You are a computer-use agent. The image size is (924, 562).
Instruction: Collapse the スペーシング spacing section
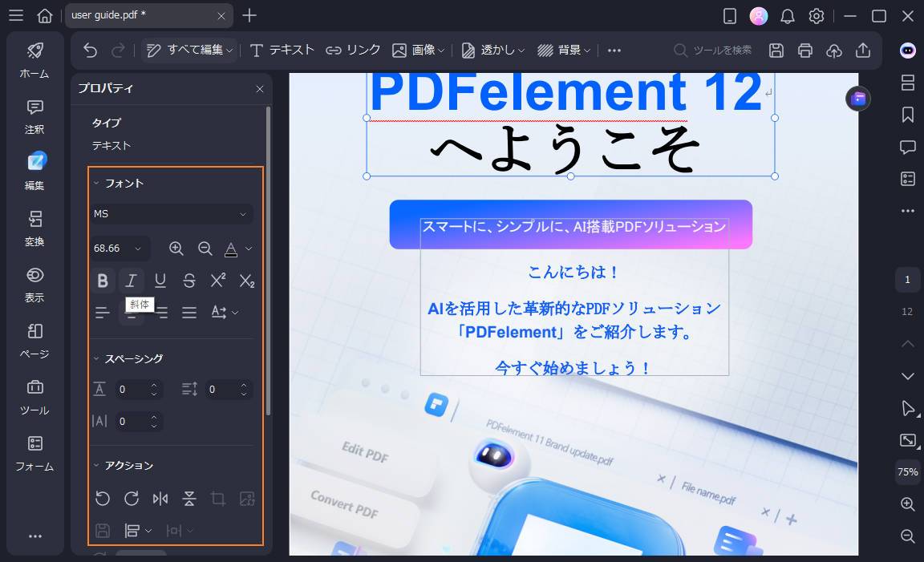click(97, 358)
